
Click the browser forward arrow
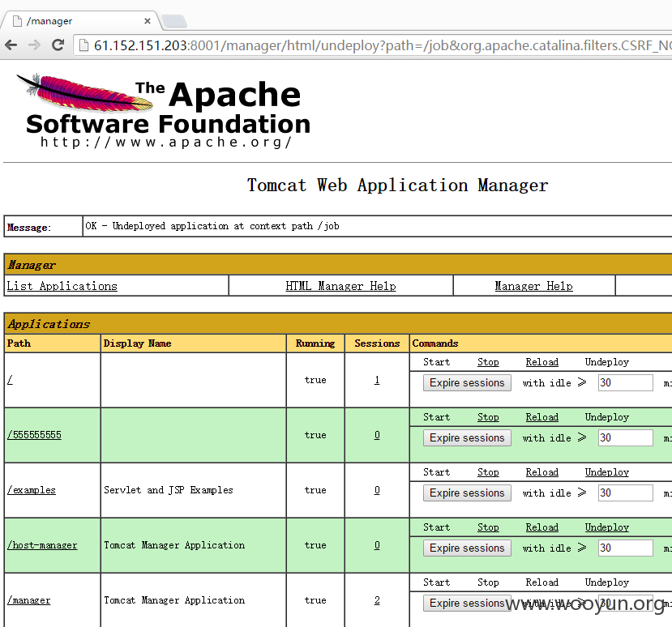point(34,45)
